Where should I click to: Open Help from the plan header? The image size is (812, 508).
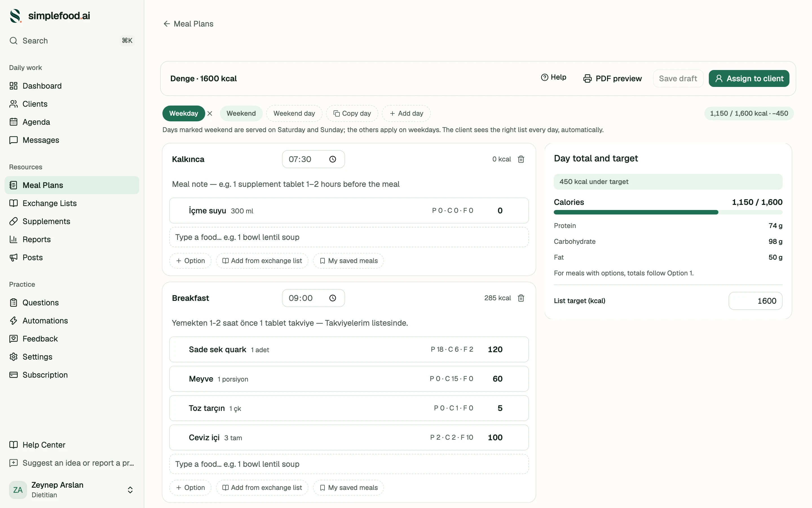coord(553,77)
